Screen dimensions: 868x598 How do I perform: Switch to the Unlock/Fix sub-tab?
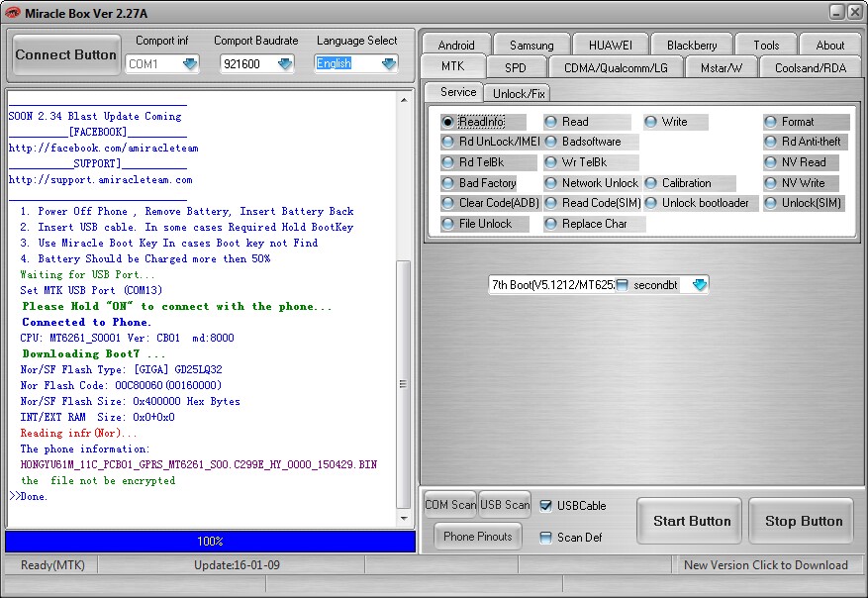(519, 94)
